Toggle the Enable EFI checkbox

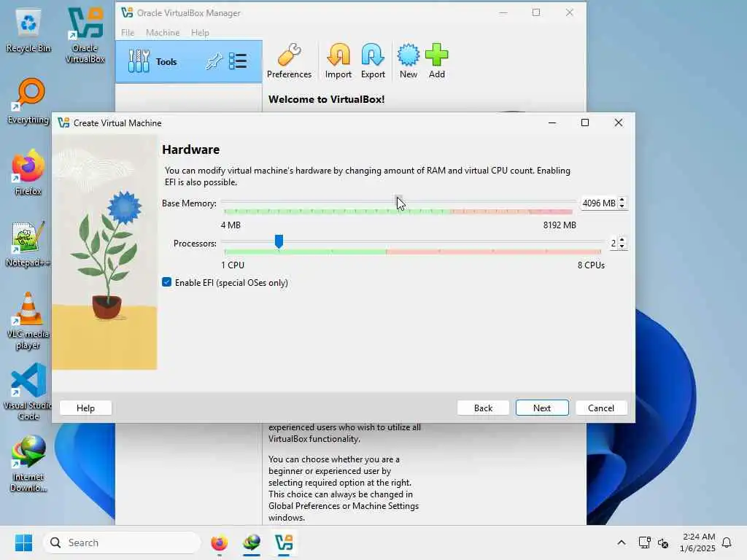pyautogui.click(x=167, y=282)
